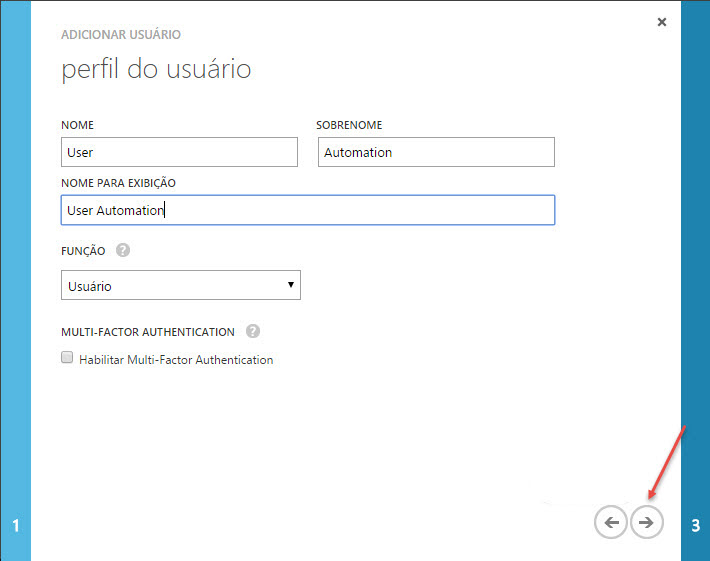The width and height of the screenshot is (710, 561).
Task: Focus the Sobrenome field containing Automation
Action: tap(436, 152)
